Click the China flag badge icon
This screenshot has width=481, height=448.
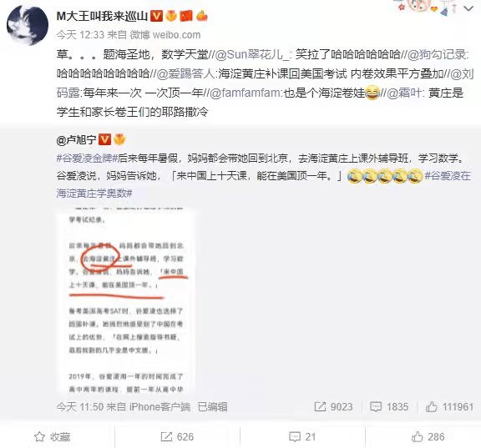(186, 16)
